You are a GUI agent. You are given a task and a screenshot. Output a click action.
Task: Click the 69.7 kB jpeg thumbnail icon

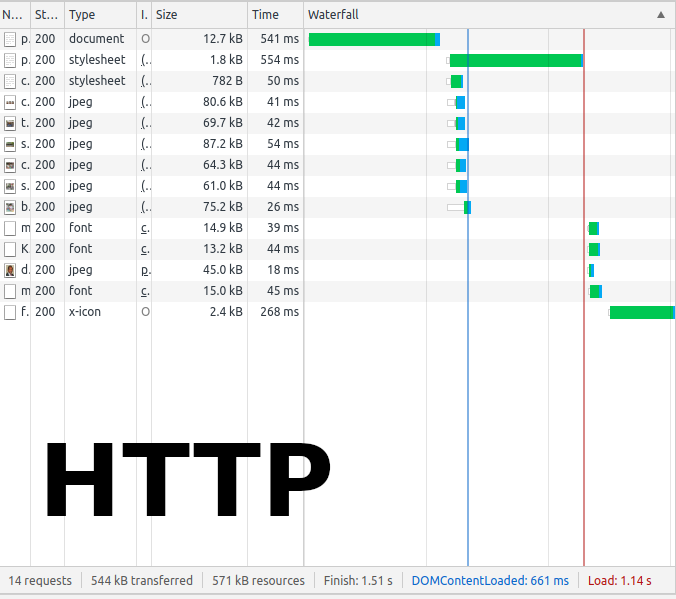(10, 124)
